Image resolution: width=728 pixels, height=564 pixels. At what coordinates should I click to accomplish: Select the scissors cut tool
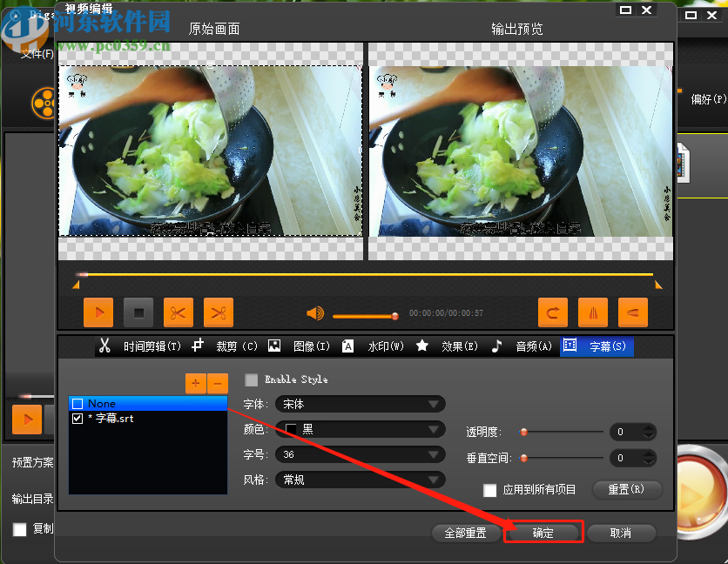(x=179, y=312)
